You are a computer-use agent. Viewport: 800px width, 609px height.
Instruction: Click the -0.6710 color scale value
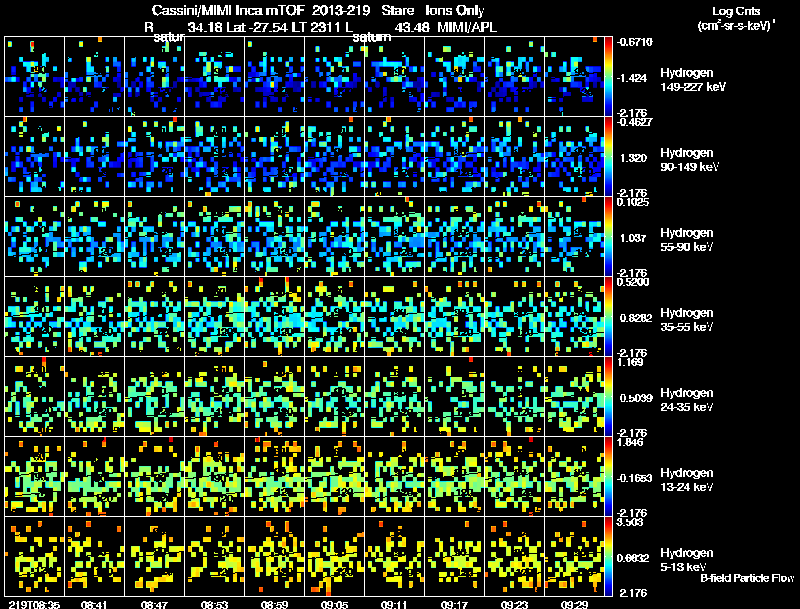634,42
